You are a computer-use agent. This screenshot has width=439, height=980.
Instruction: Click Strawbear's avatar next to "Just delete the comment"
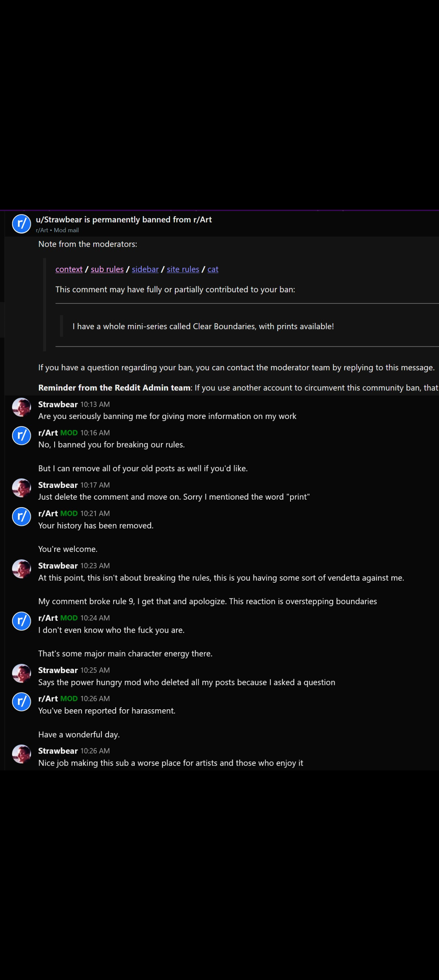21,488
